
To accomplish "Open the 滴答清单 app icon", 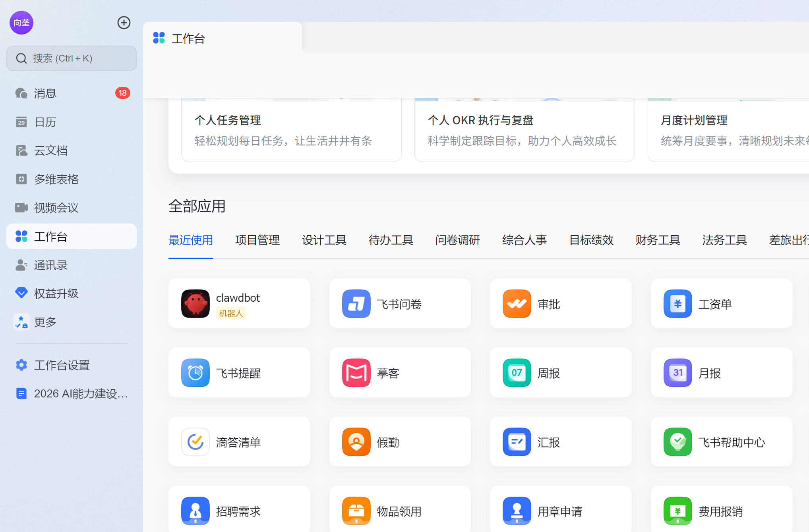I will point(195,442).
